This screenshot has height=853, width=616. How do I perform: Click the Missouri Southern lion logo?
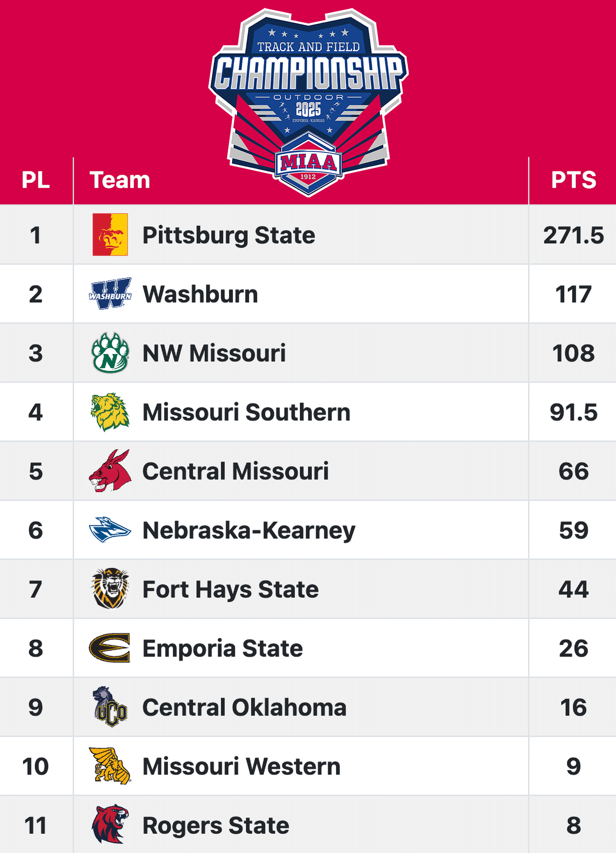[110, 412]
